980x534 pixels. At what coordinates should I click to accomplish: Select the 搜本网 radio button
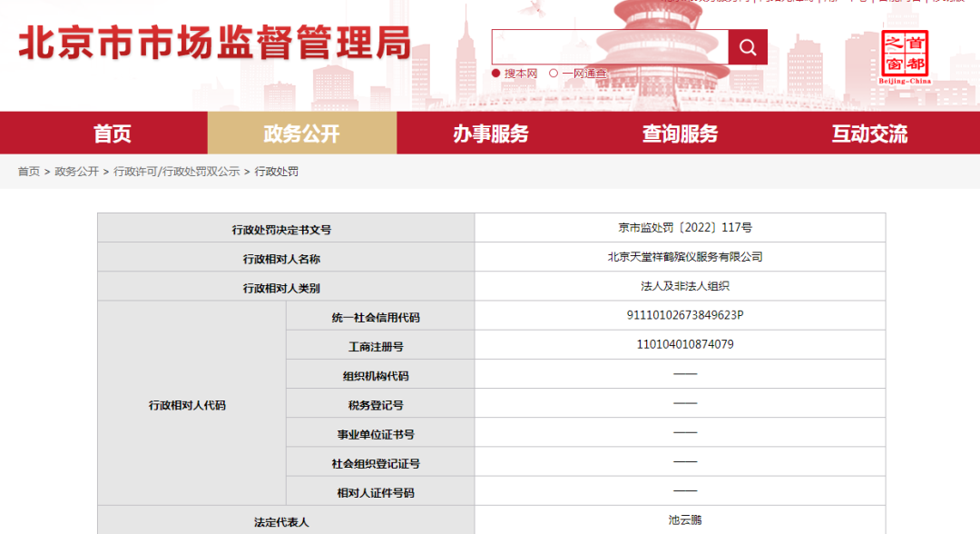[497, 74]
